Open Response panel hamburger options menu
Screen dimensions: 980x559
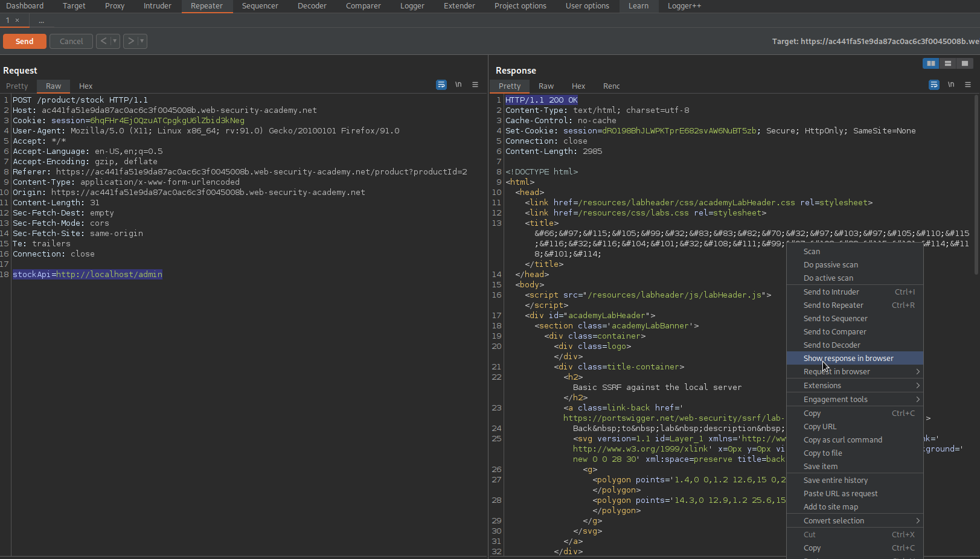pos(968,85)
